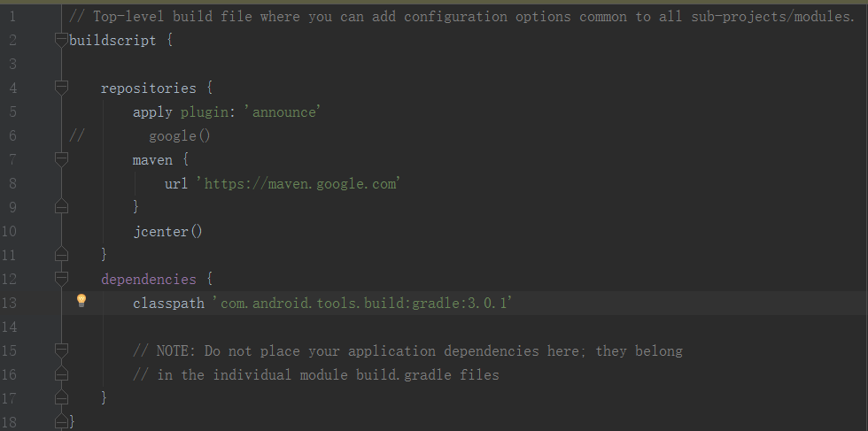Screen dimensions: 868x431
Task: Click the commented-out google() line
Action: (x=140, y=135)
